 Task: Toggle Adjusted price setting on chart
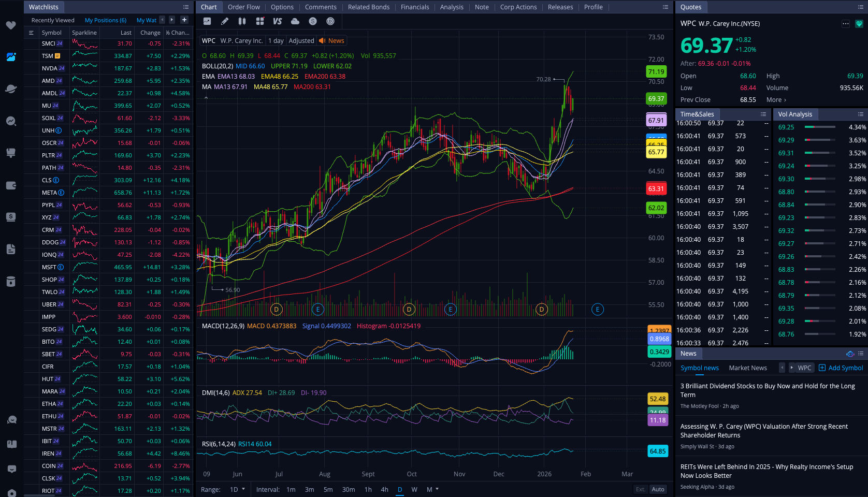coord(301,41)
